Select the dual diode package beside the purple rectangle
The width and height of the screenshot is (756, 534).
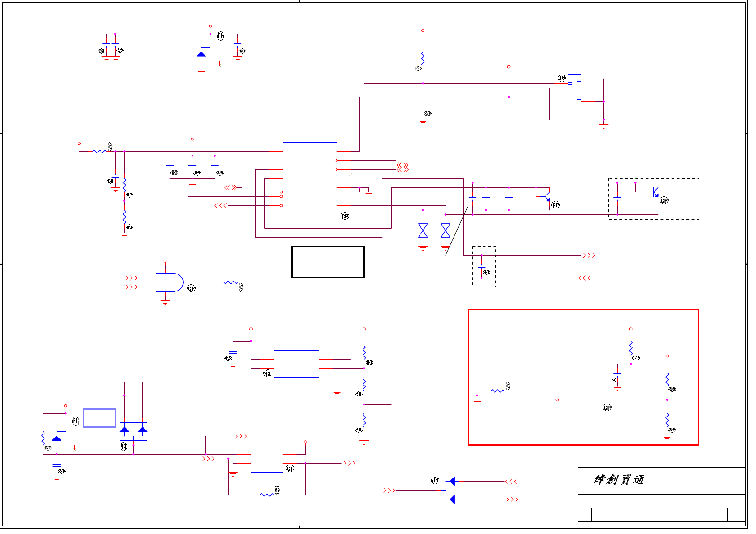coord(133,431)
